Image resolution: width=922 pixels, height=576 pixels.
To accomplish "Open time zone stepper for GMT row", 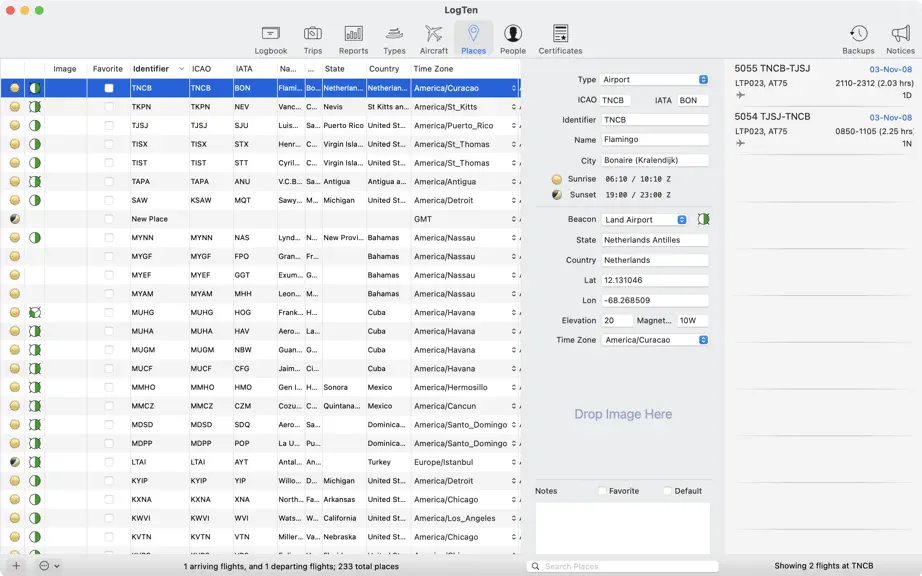I will click(513, 219).
